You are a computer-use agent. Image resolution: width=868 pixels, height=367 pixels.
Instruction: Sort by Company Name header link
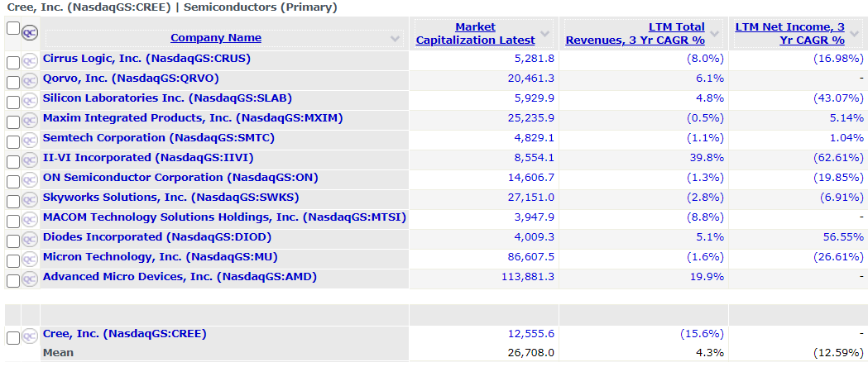coord(216,37)
